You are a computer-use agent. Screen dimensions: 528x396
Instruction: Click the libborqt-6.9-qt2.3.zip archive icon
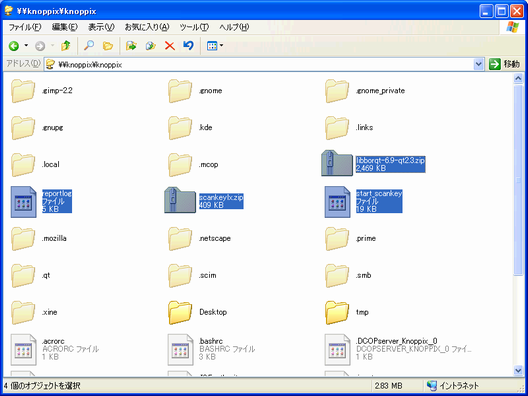[x=337, y=163]
